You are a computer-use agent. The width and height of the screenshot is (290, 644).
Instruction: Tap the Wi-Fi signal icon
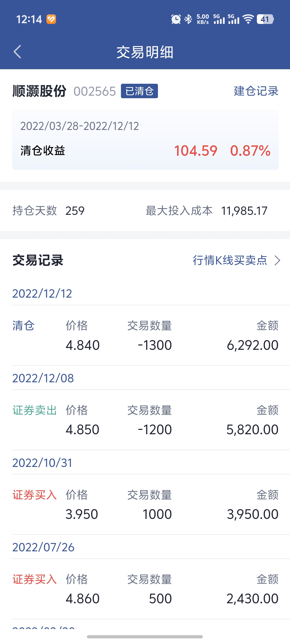tap(248, 19)
